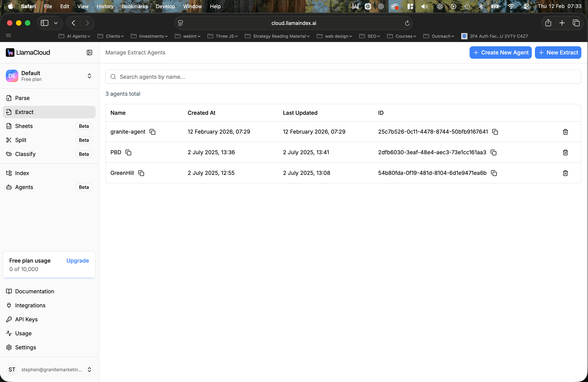Viewport: 588px width, 382px height.
Task: Delete the granite-agent row
Action: tap(565, 132)
